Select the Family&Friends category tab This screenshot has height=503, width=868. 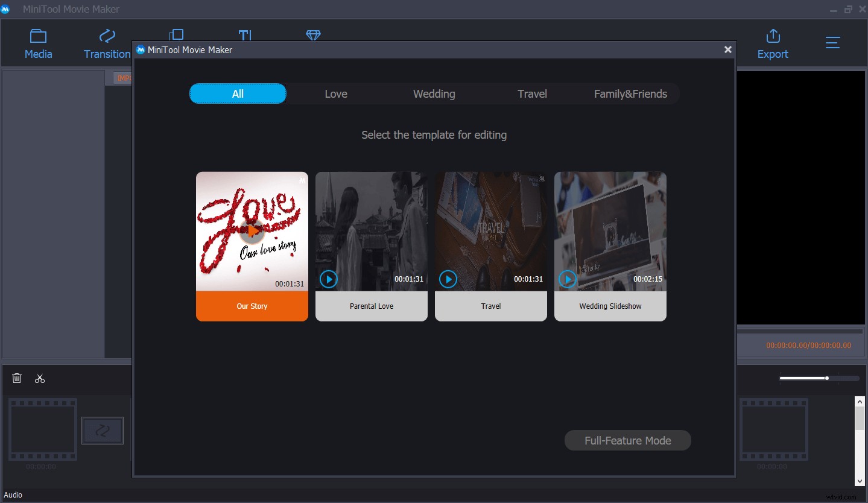630,93
